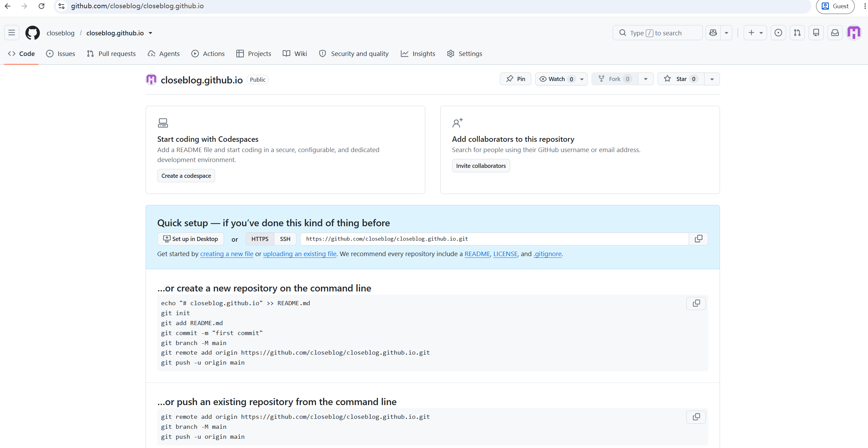868x448 pixels.
Task: Copy the push existing repository commands
Action: click(x=696, y=417)
